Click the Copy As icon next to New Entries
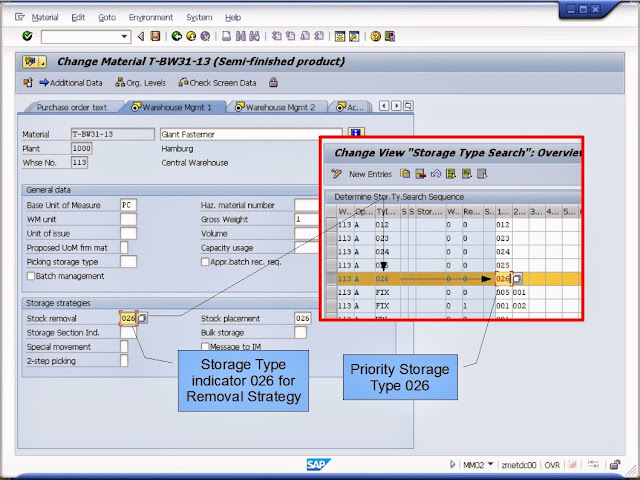The height and width of the screenshot is (480, 640). [405, 174]
